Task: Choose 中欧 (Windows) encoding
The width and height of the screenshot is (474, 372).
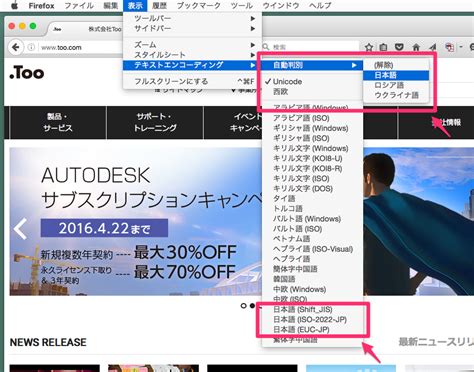Action: pyautogui.click(x=312, y=289)
